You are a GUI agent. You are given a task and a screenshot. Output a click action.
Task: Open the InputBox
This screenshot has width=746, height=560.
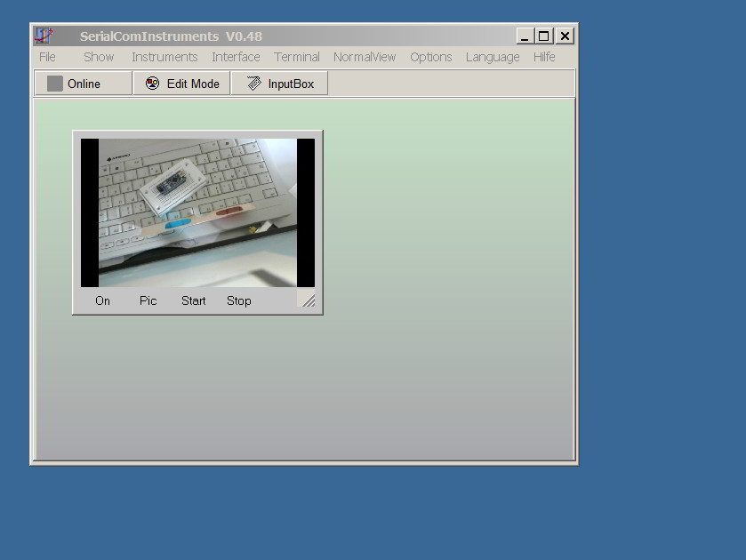[x=279, y=84]
